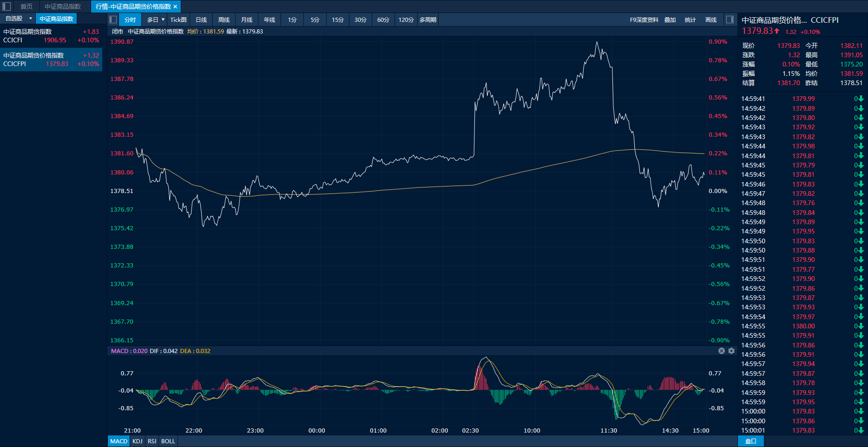Expand the 多日 dropdown arrow
868x447 pixels.
click(163, 20)
